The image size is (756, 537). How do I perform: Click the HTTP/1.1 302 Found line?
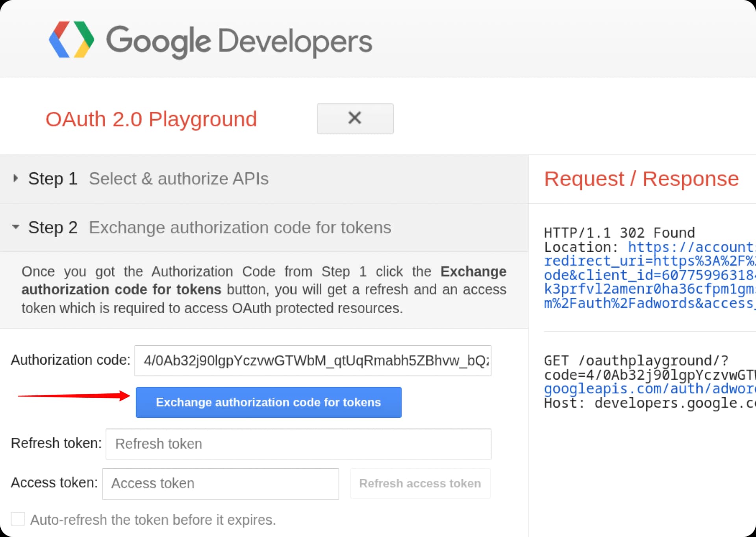coord(619,233)
